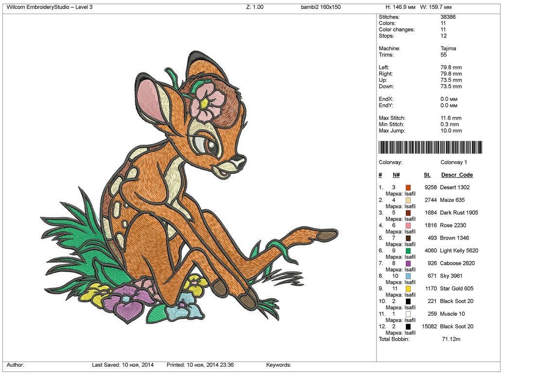554x392 pixels.
Task: Click the Dark Rust 1905 swatch
Action: pos(408,212)
